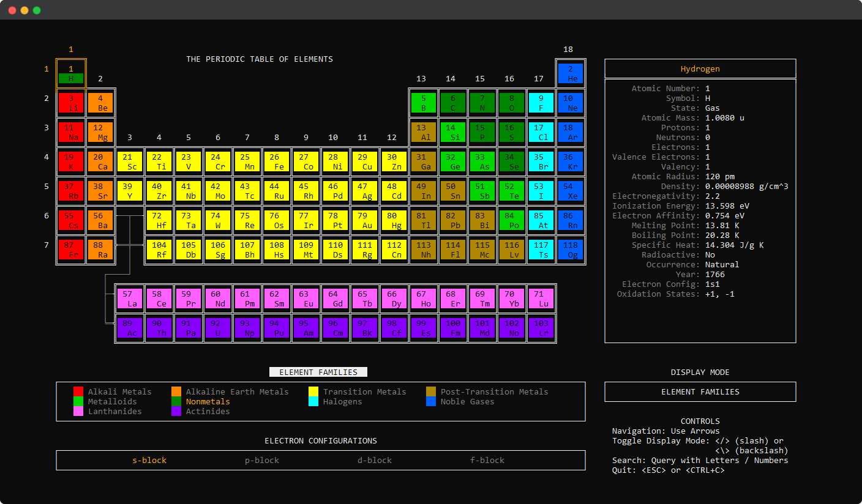The width and height of the screenshot is (862, 504).
Task: Click the Titanium (Ti) cell
Action: click(x=159, y=161)
